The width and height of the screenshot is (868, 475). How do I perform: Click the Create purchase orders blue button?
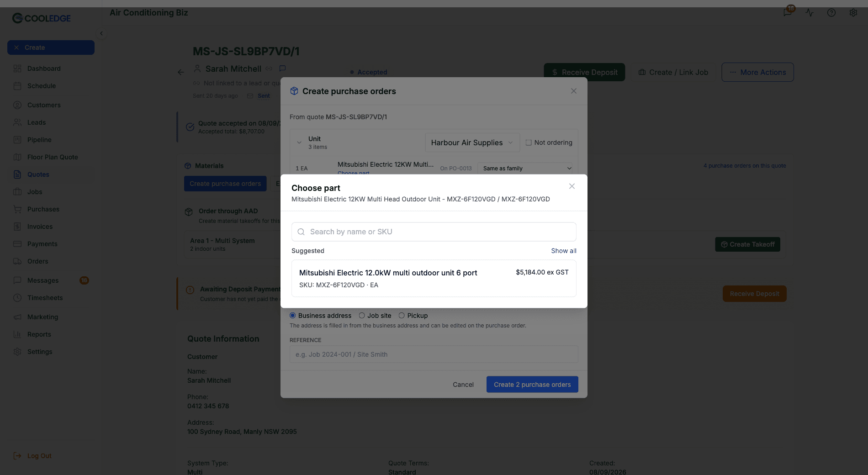point(225,184)
